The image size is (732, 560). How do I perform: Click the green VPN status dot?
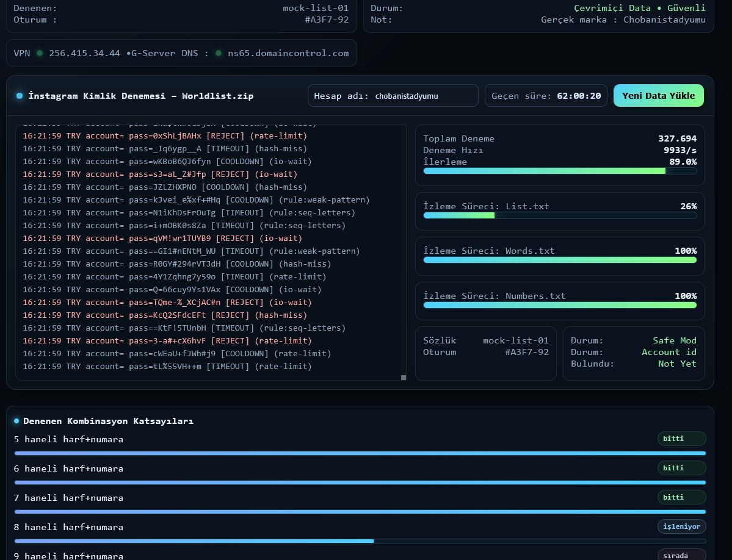coord(40,53)
